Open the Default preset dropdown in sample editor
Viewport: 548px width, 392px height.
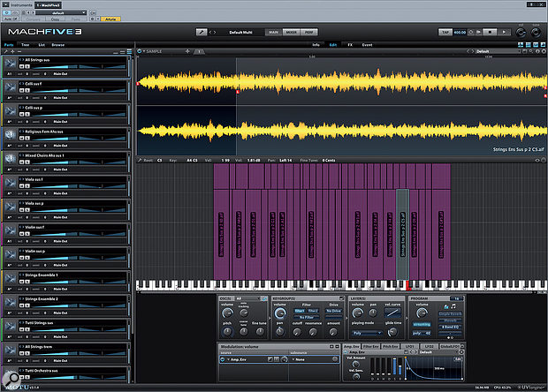tap(496, 51)
